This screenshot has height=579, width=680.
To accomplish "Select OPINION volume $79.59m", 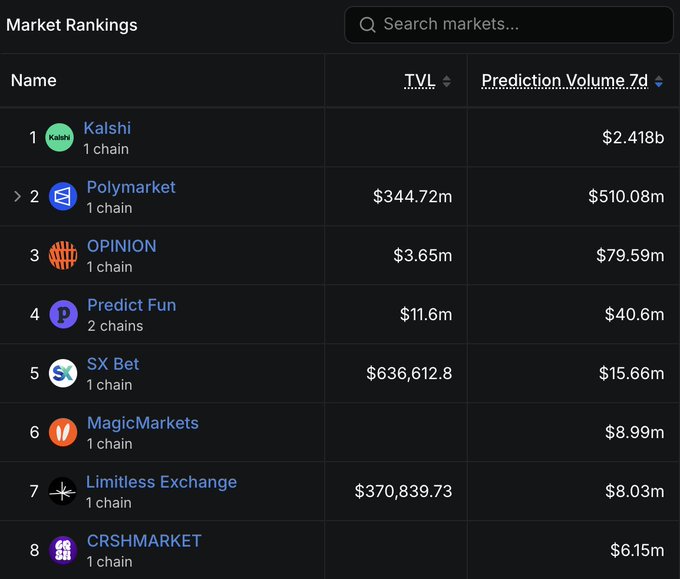I will [630, 255].
